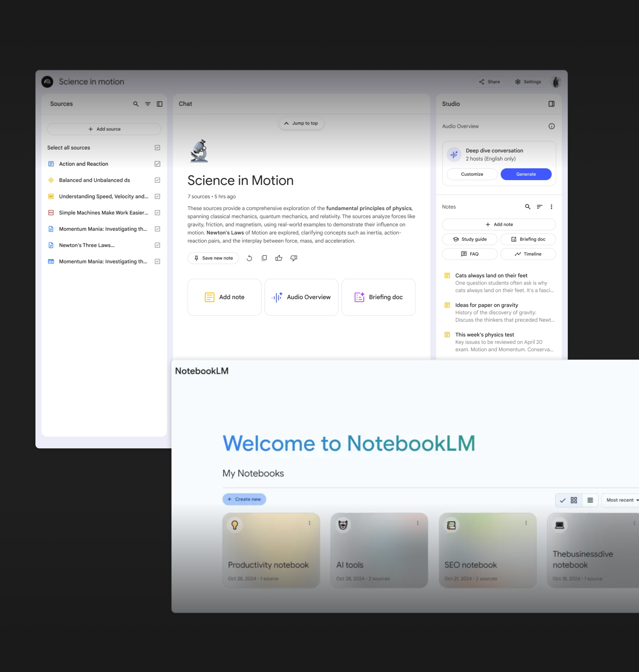Copy the chat response
639x672 pixels.
264,258
